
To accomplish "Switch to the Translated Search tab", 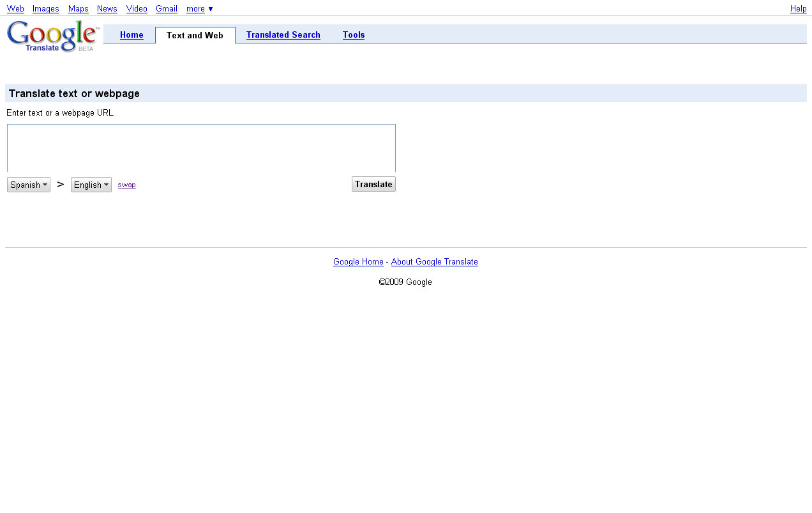I will pyautogui.click(x=283, y=35).
